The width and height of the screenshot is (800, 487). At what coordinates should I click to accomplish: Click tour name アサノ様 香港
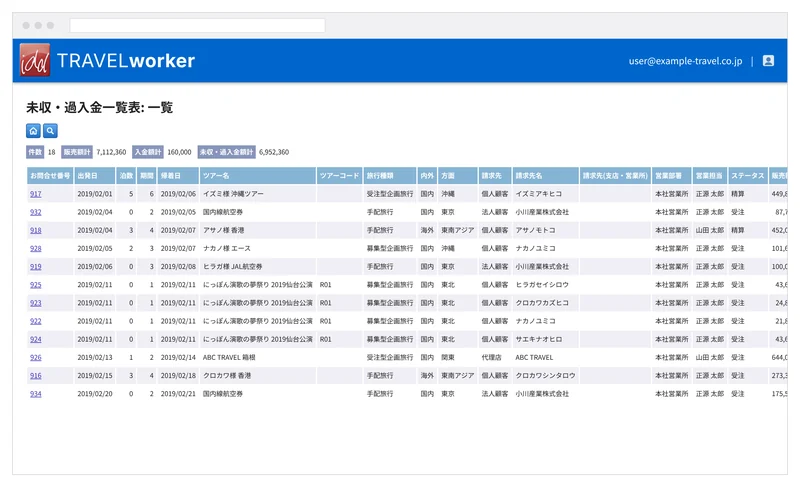tap(223, 230)
